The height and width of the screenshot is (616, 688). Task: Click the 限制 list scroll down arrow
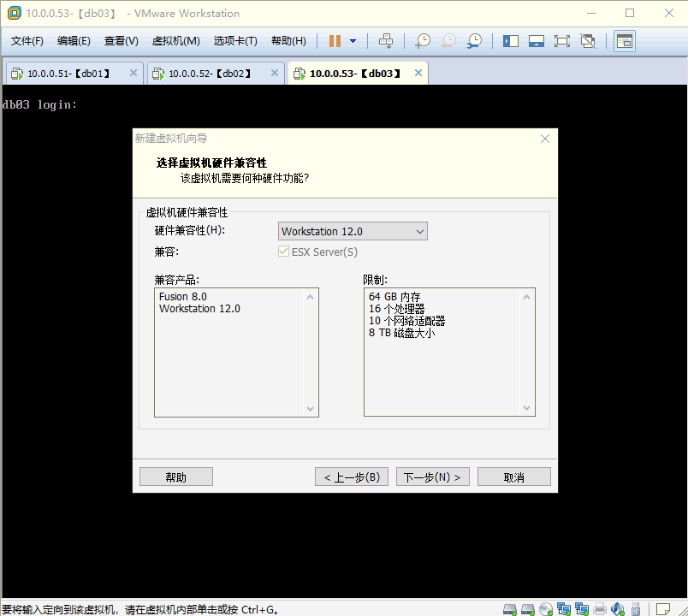526,408
